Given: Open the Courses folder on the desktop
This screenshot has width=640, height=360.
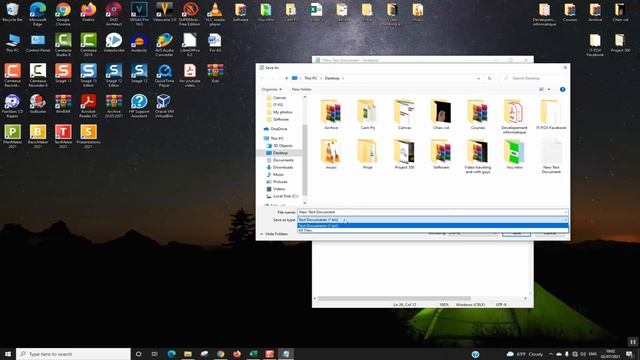Looking at the screenshot, I should tap(570, 12).
